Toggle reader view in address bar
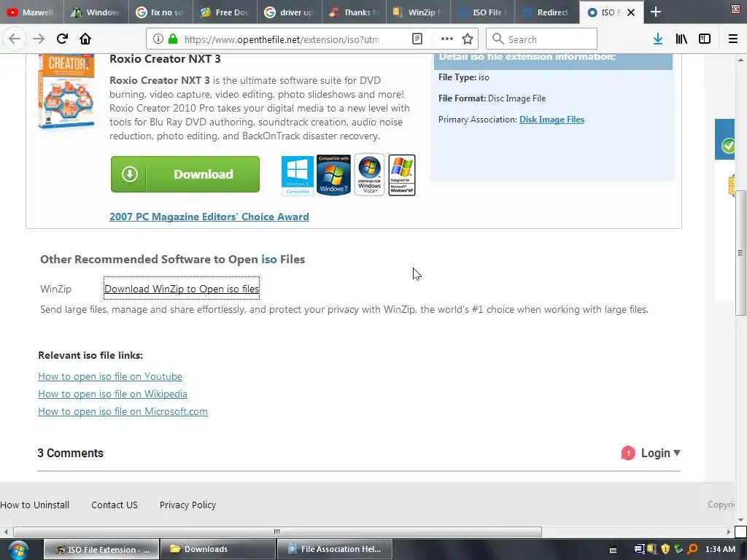Image resolution: width=747 pixels, height=560 pixels. point(417,39)
